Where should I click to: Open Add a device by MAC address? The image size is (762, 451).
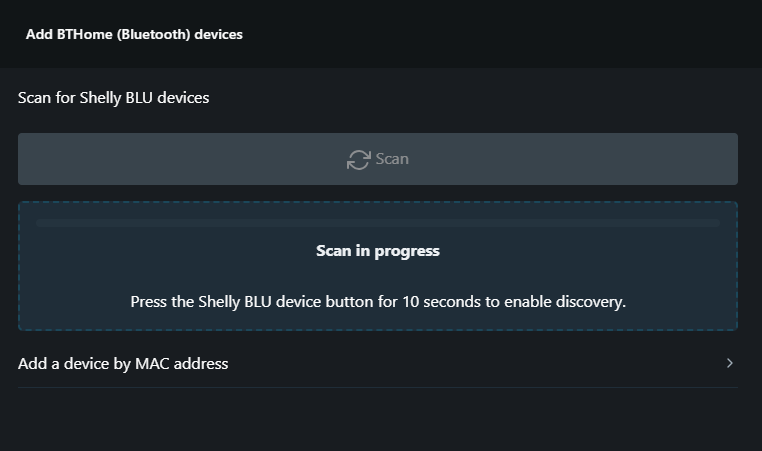click(123, 364)
